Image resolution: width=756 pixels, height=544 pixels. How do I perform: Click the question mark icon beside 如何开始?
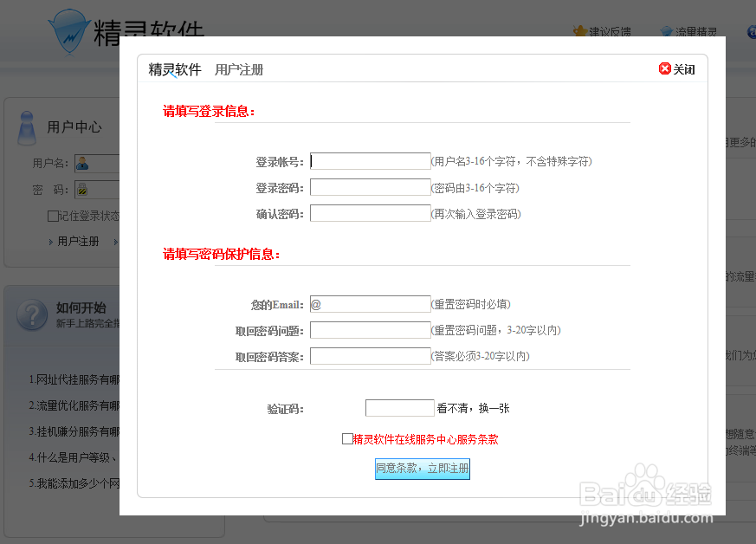(x=32, y=314)
